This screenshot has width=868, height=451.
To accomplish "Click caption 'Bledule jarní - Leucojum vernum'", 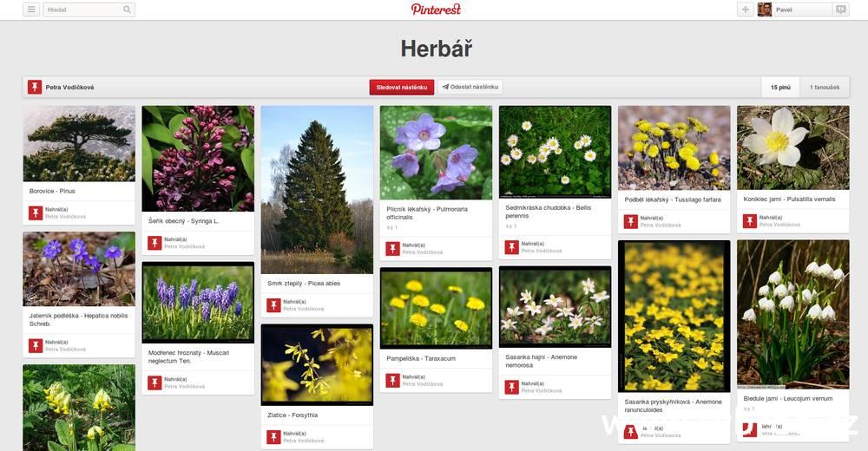I will (x=788, y=398).
